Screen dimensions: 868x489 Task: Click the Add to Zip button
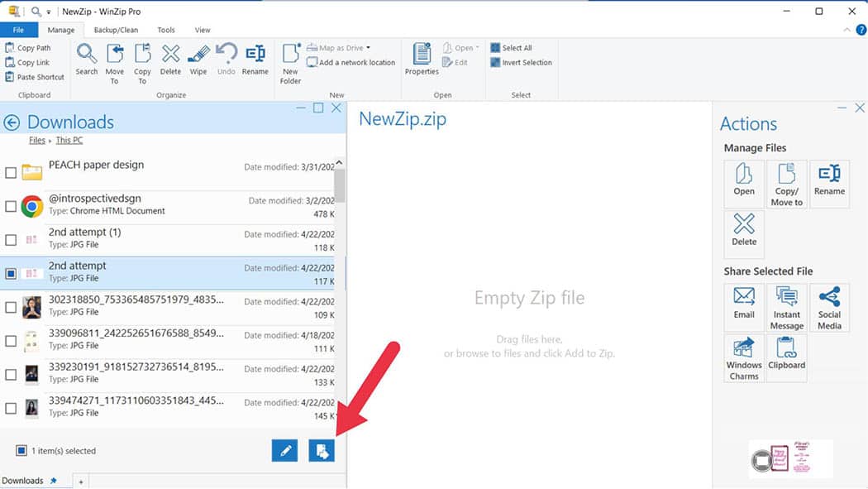322,451
